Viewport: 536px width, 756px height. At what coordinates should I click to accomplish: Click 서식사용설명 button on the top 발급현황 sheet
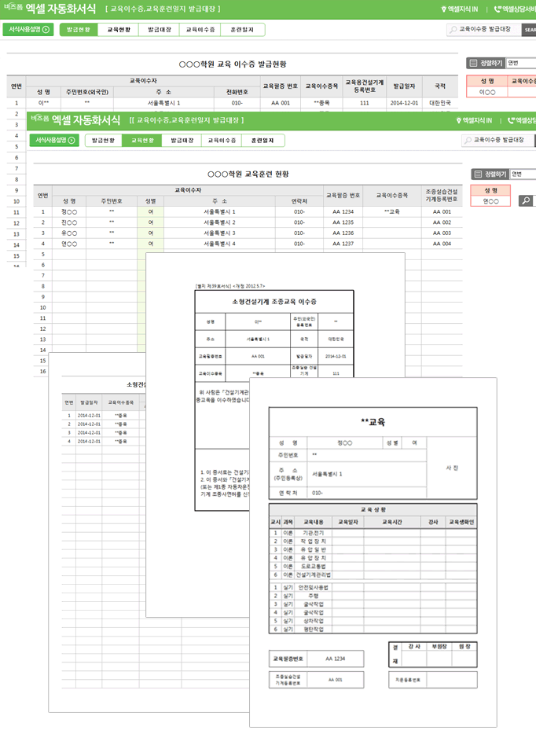click(28, 29)
